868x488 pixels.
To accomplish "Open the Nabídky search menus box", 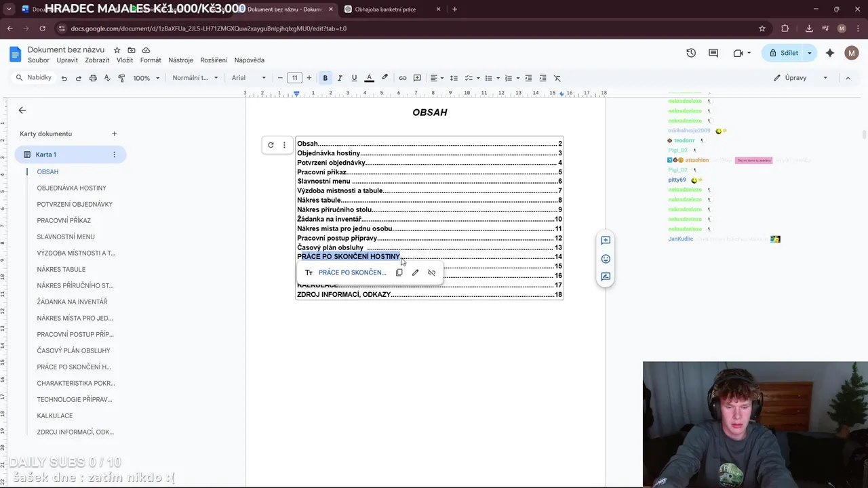I will (34, 78).
